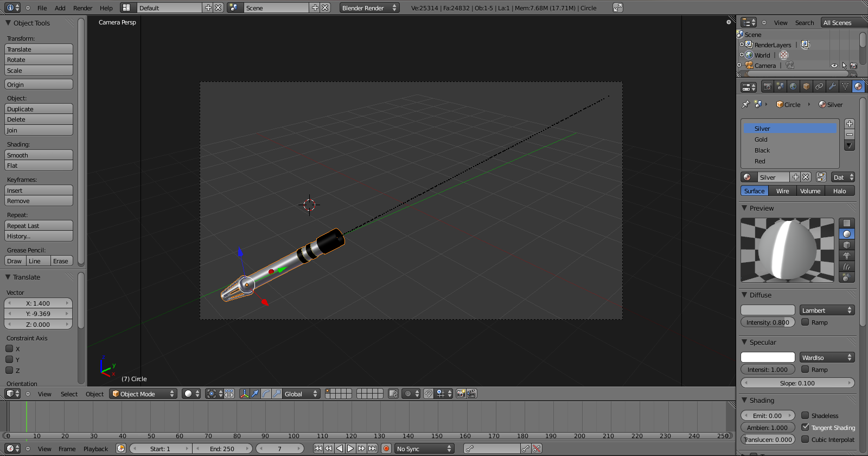The image size is (868, 456).
Task: Click the Duplicate button
Action: click(39, 109)
